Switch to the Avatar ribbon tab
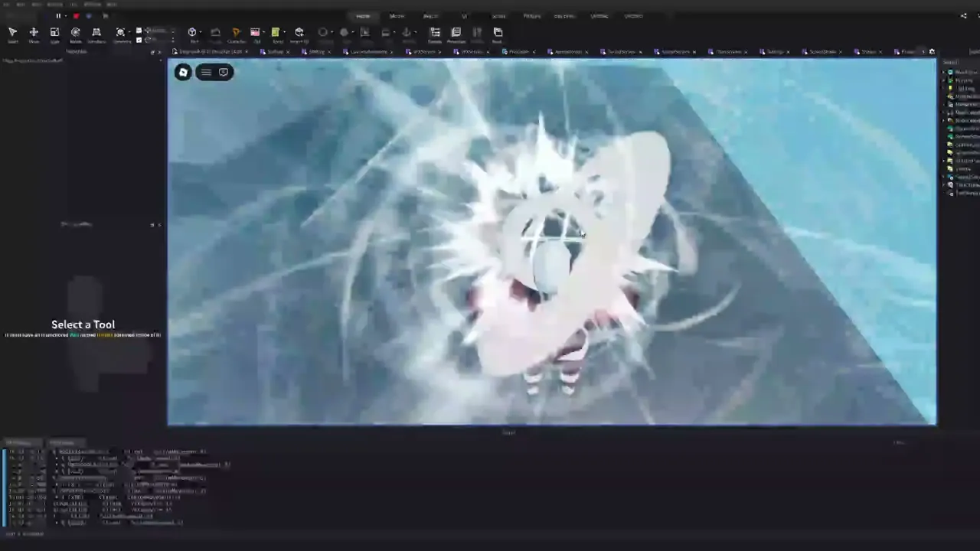The image size is (980, 551). 430,16
